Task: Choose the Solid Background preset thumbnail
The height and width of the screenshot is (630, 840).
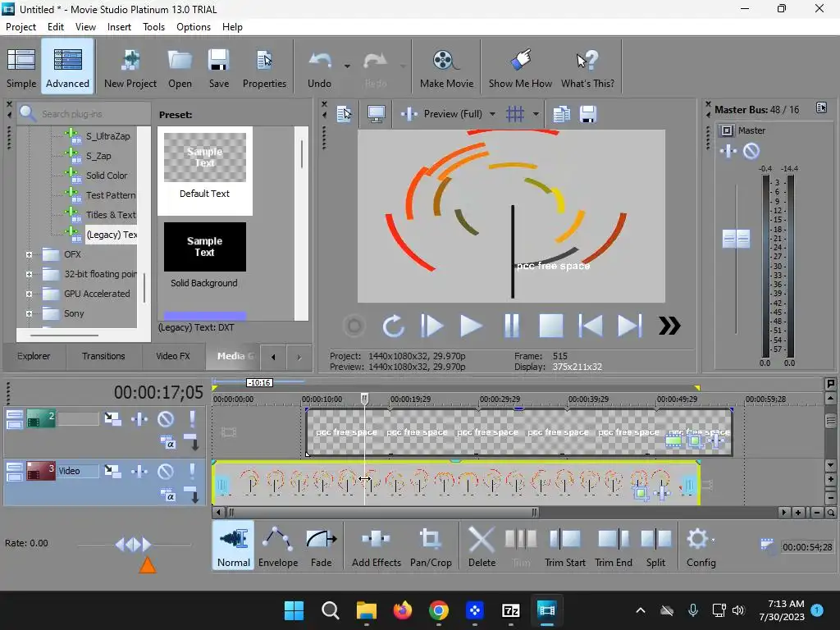Action: pyautogui.click(x=204, y=247)
